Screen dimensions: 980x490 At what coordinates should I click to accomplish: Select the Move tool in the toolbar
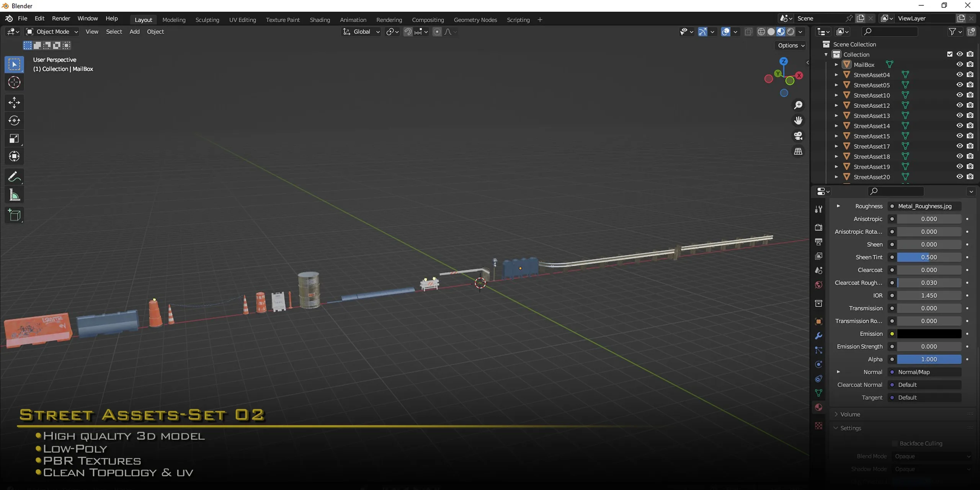coord(14,102)
